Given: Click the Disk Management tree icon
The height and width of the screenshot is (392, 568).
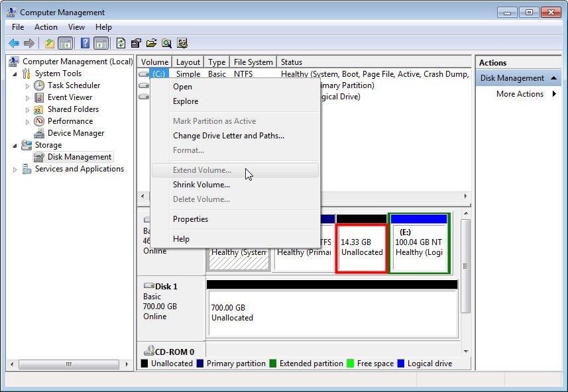Looking at the screenshot, I should pos(38,157).
